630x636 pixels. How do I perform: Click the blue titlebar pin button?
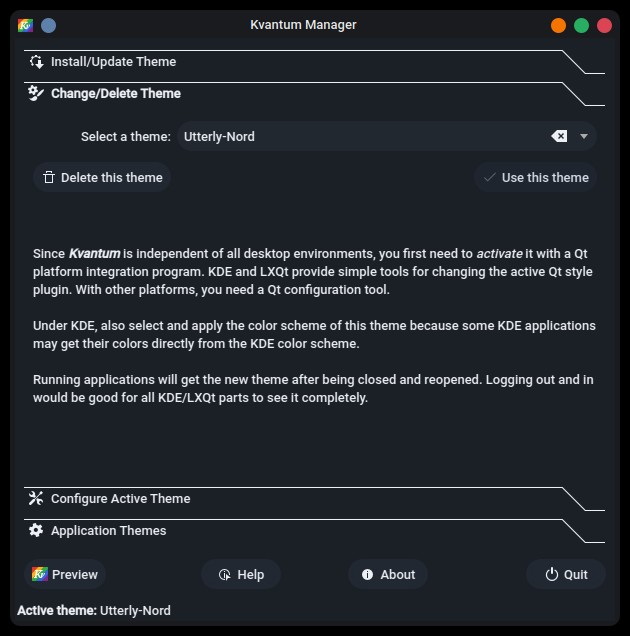(49, 26)
